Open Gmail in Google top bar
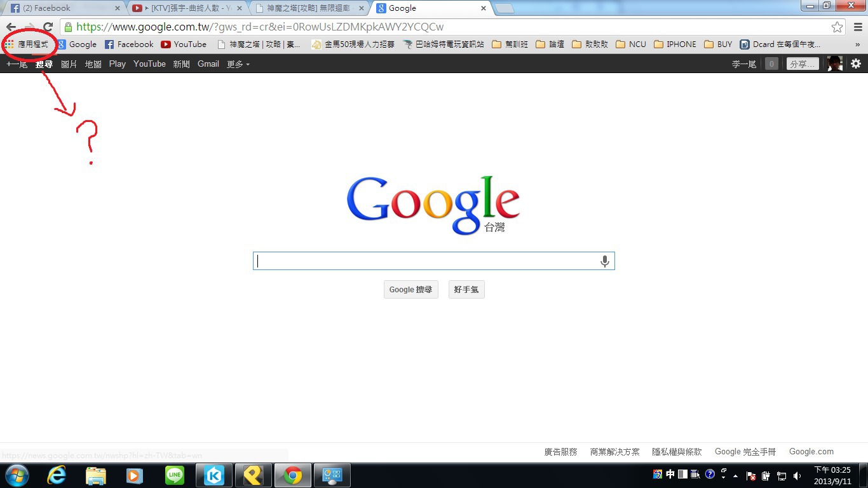 tap(208, 64)
